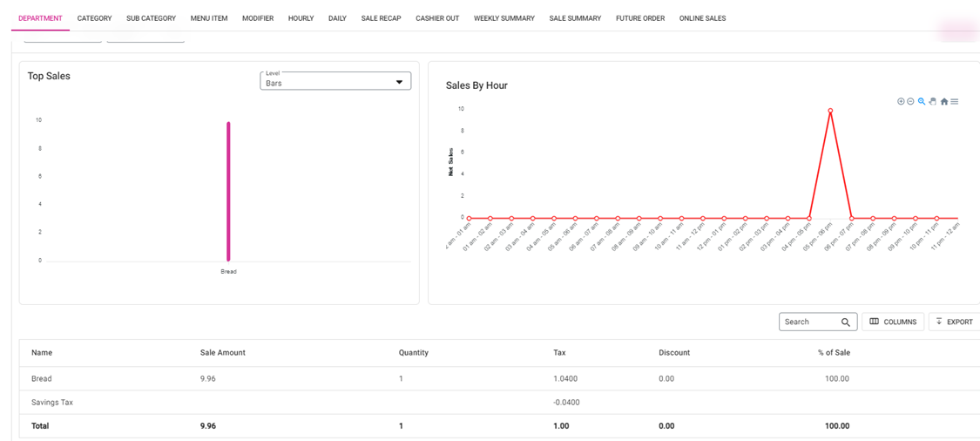Switch to the Category tab

pyautogui.click(x=94, y=18)
